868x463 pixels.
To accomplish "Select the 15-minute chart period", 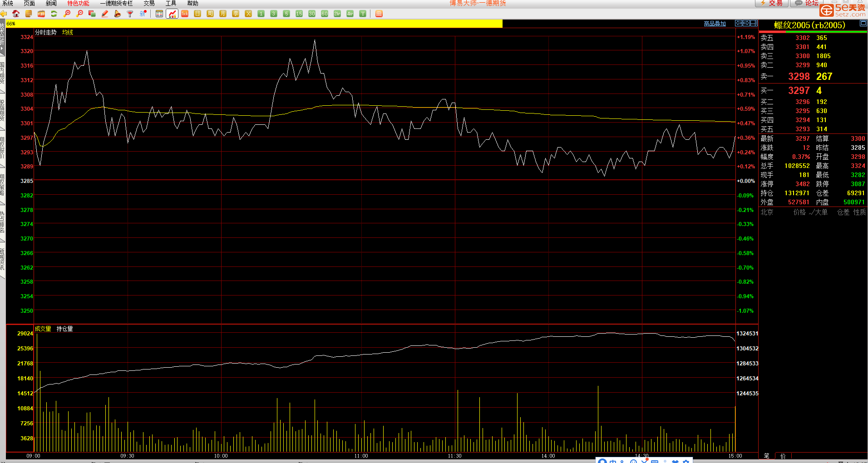I will point(299,14).
